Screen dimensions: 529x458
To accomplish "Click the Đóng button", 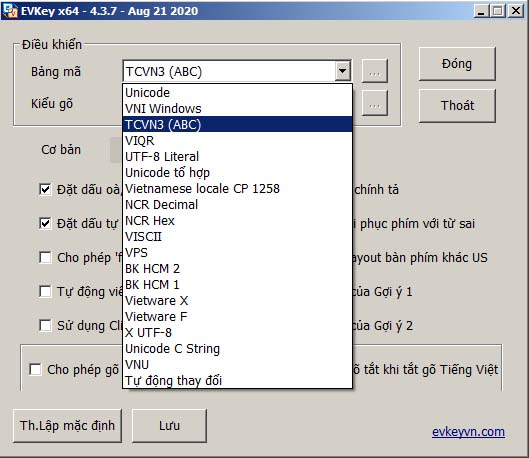I will click(x=457, y=64).
